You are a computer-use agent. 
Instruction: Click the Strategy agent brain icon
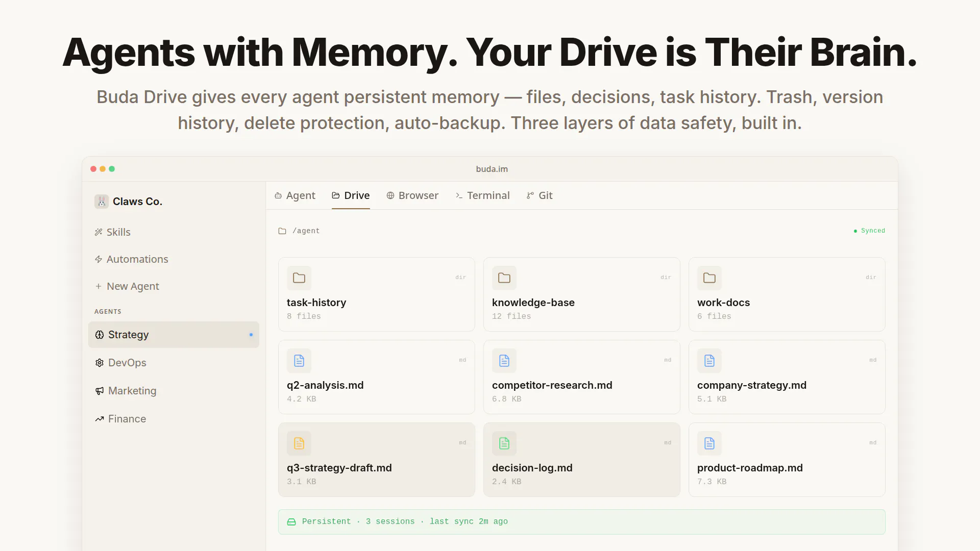pos(100,335)
